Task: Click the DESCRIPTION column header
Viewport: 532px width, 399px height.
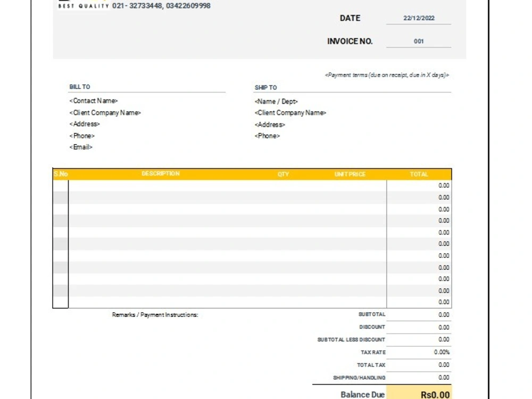Action: pos(161,173)
